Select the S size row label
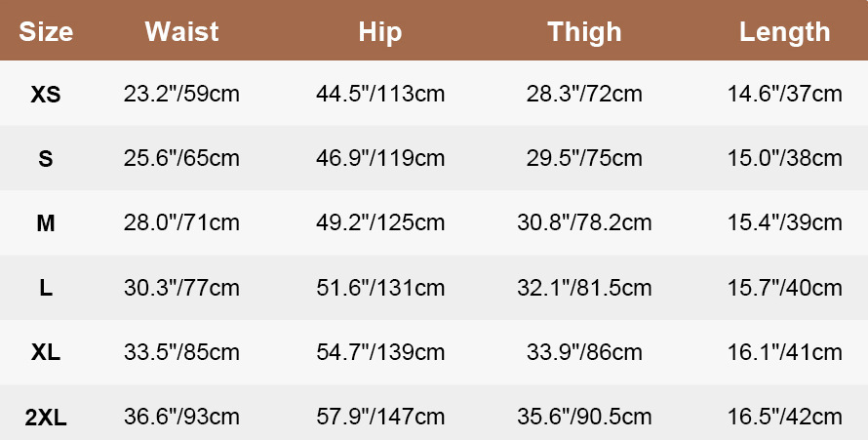This screenshot has width=868, height=440. click(x=46, y=159)
